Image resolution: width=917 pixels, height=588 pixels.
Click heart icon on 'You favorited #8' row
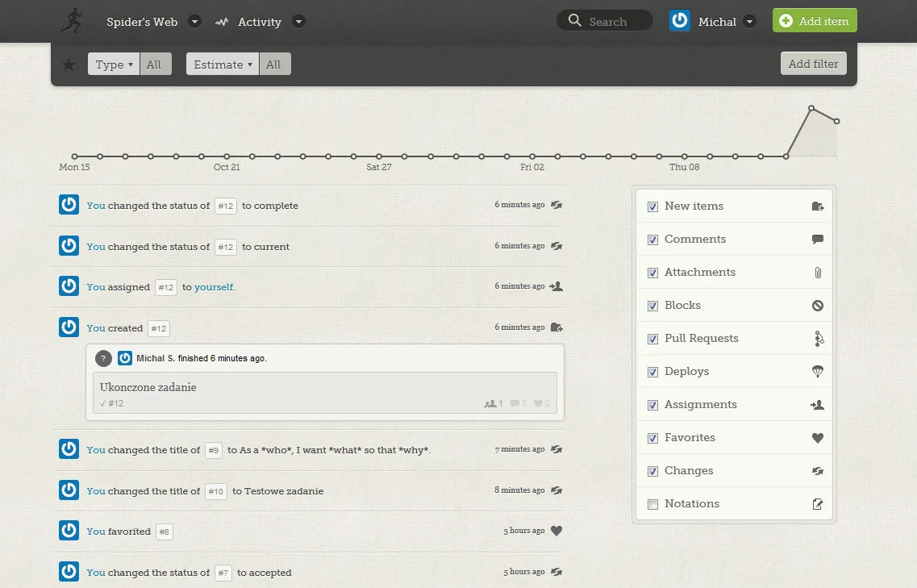coord(556,531)
